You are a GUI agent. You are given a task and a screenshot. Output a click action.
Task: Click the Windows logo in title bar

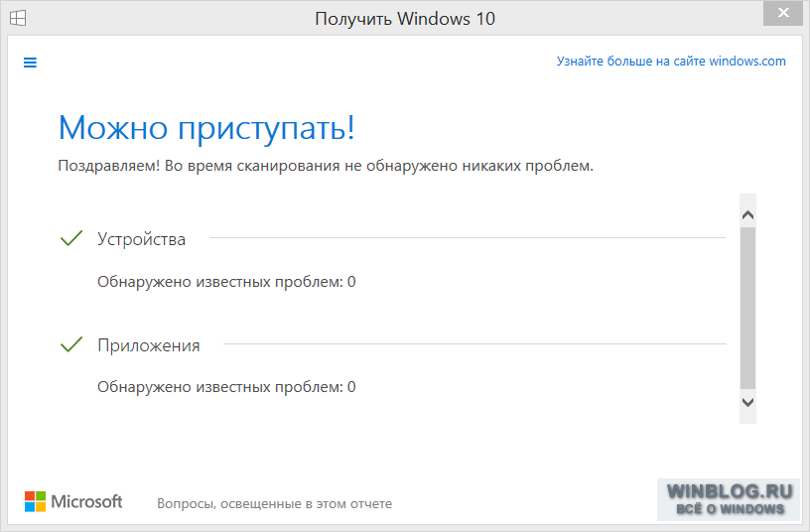click(18, 18)
